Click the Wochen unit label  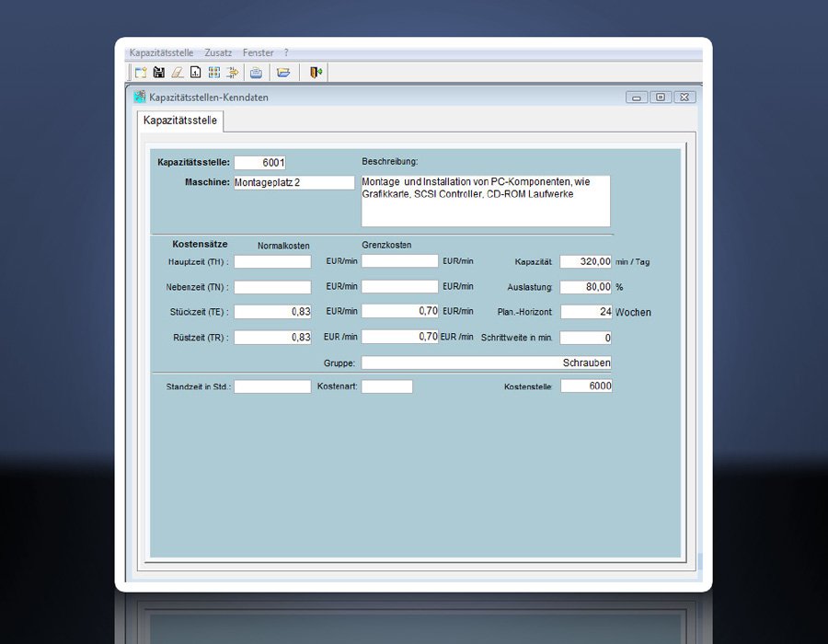pos(633,312)
